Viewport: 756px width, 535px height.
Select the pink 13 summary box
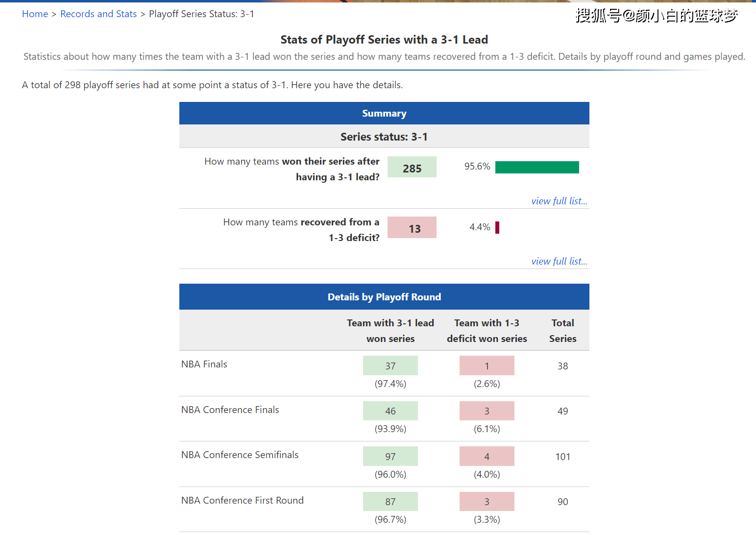tap(412, 228)
